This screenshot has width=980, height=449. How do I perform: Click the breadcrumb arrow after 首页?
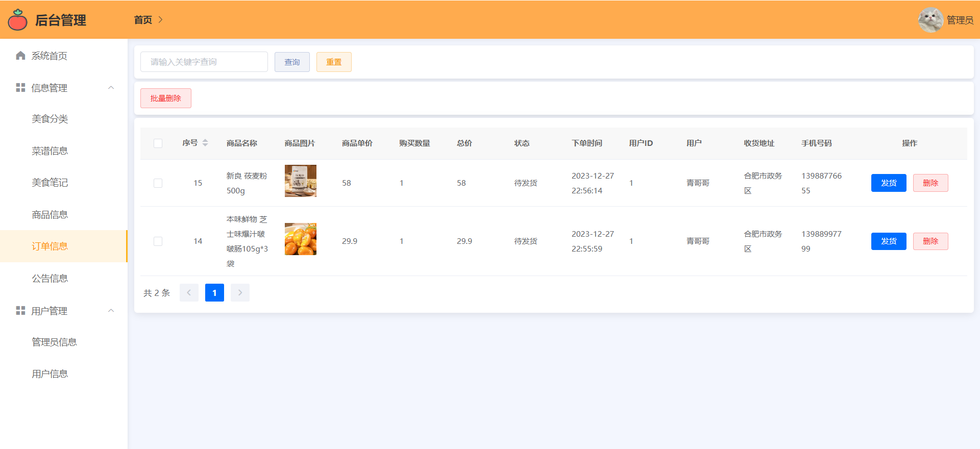160,20
